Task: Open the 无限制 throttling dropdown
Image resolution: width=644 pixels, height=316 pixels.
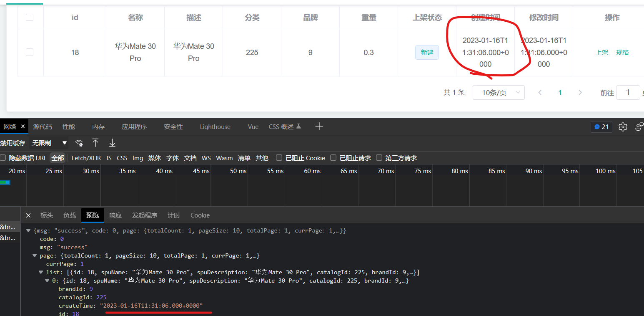Action: [50, 143]
